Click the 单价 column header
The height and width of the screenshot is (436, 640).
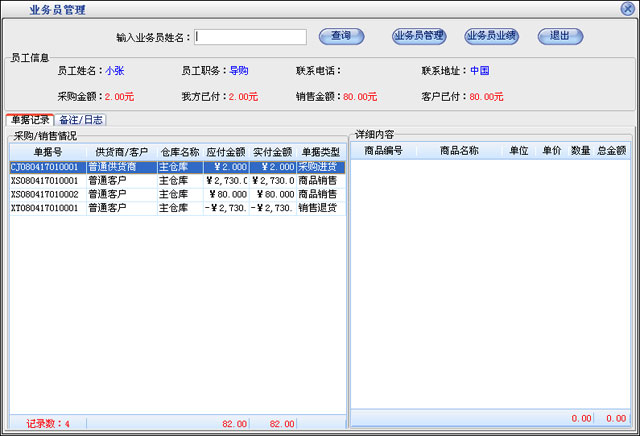tap(552, 151)
